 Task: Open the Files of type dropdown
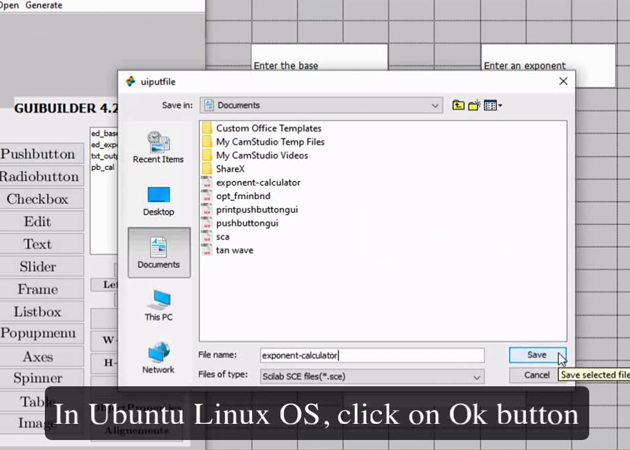[x=476, y=377]
